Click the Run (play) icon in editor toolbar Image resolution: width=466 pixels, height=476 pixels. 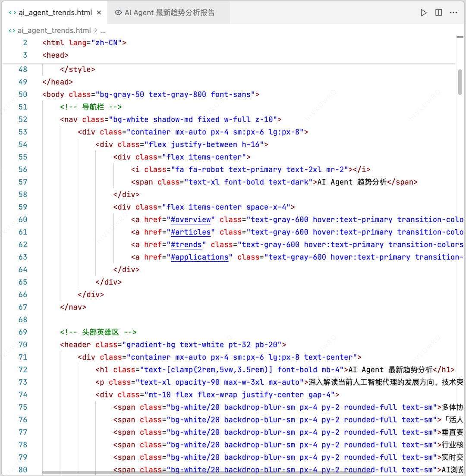coord(423,13)
